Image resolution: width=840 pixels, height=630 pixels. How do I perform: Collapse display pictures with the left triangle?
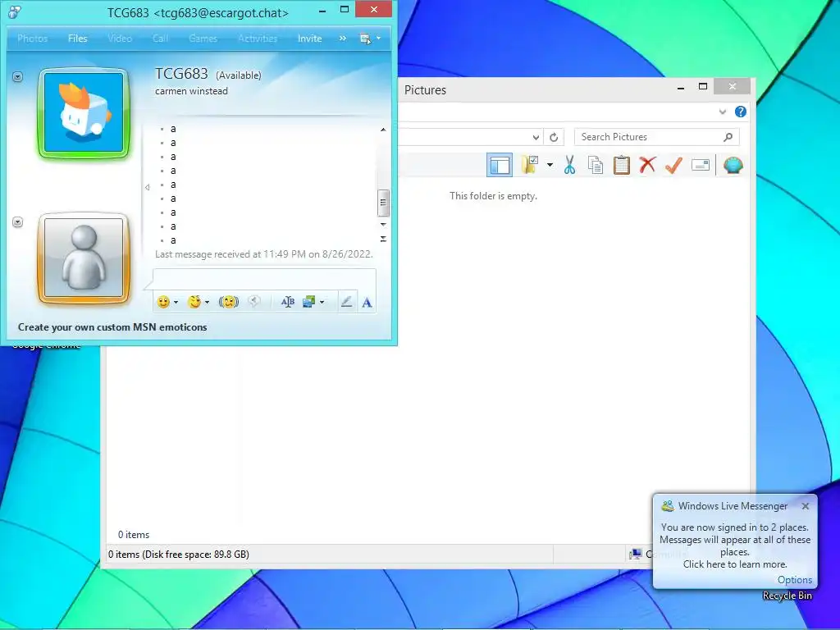[147, 187]
